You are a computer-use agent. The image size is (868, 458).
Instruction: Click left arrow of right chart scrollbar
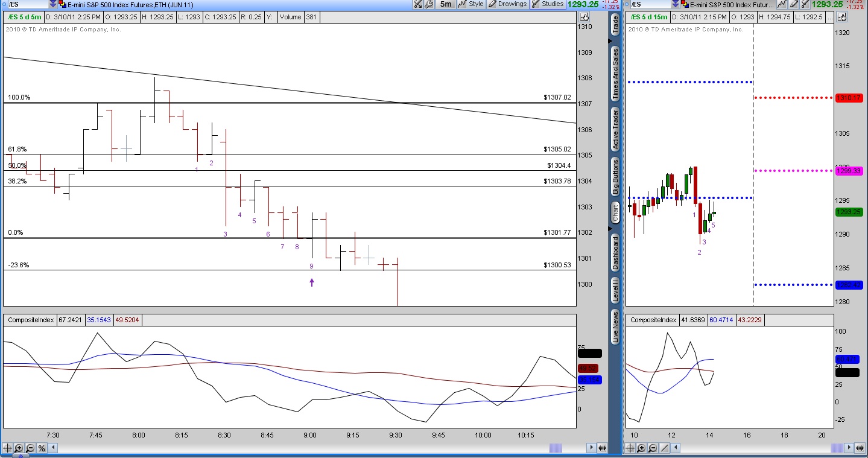[x=676, y=448]
